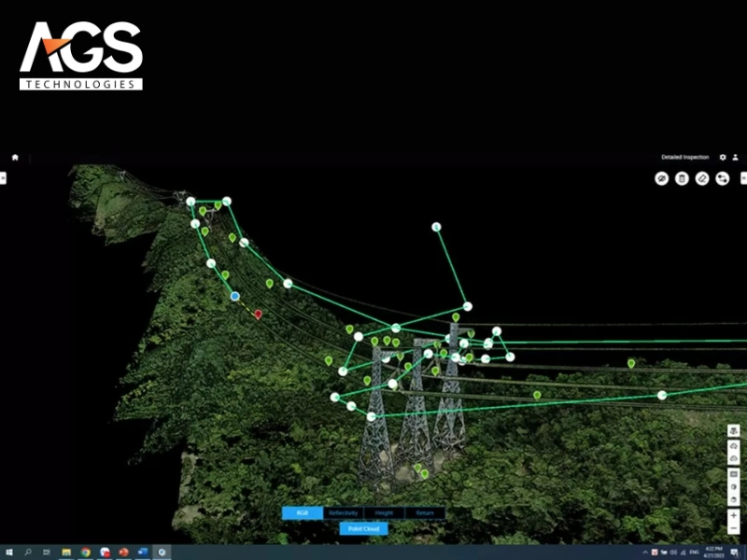This screenshot has width=747, height=560.
Task: Expand the left side panel
Action: 4,177
